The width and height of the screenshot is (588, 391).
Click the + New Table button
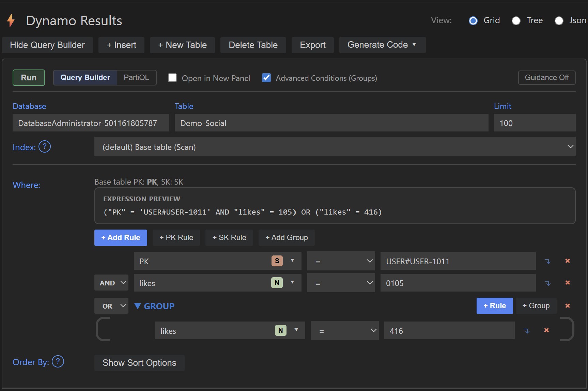point(182,45)
